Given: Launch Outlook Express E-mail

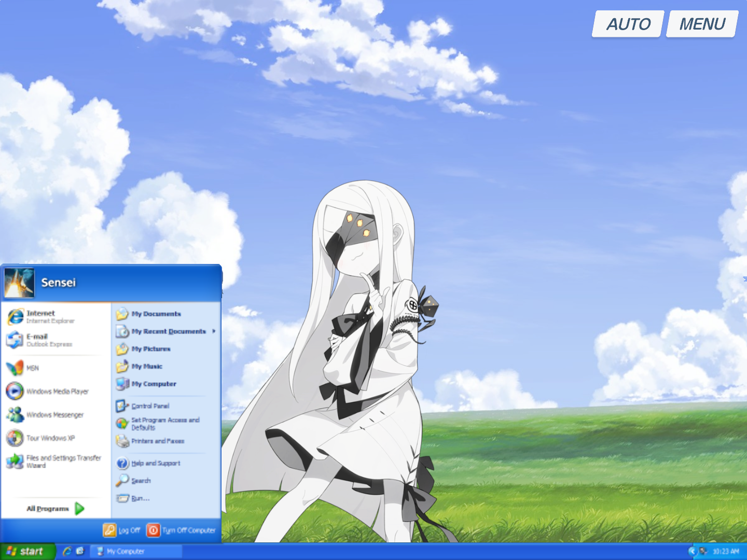Looking at the screenshot, I should (56, 340).
